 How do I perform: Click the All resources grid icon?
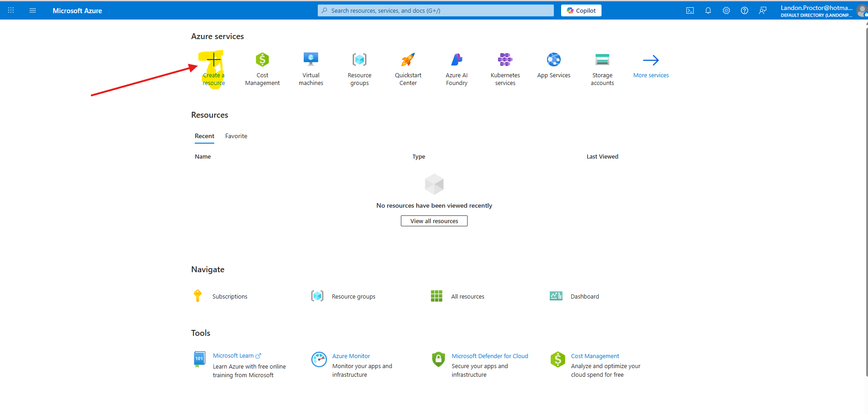(x=436, y=296)
